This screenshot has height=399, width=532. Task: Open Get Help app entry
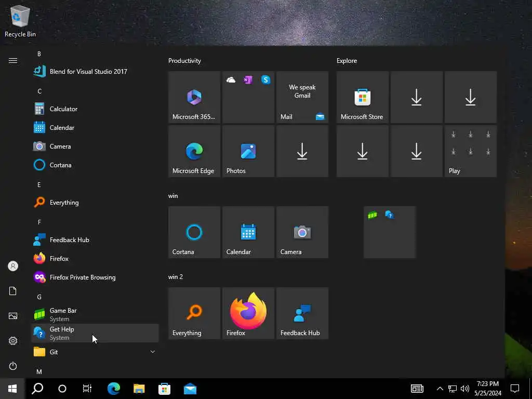tap(95, 333)
